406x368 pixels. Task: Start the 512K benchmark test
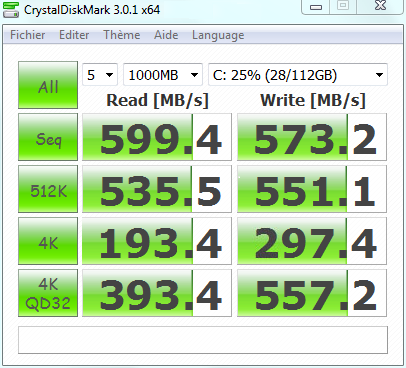48,189
